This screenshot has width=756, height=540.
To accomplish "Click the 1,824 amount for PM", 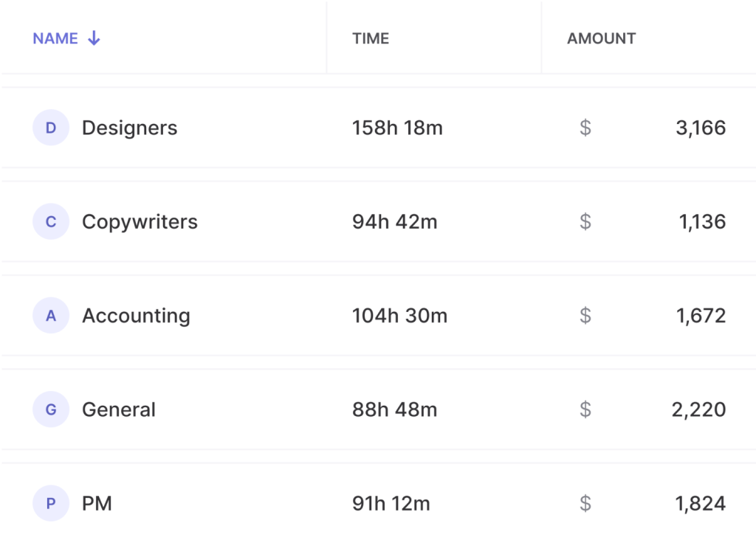I will (x=700, y=503).
